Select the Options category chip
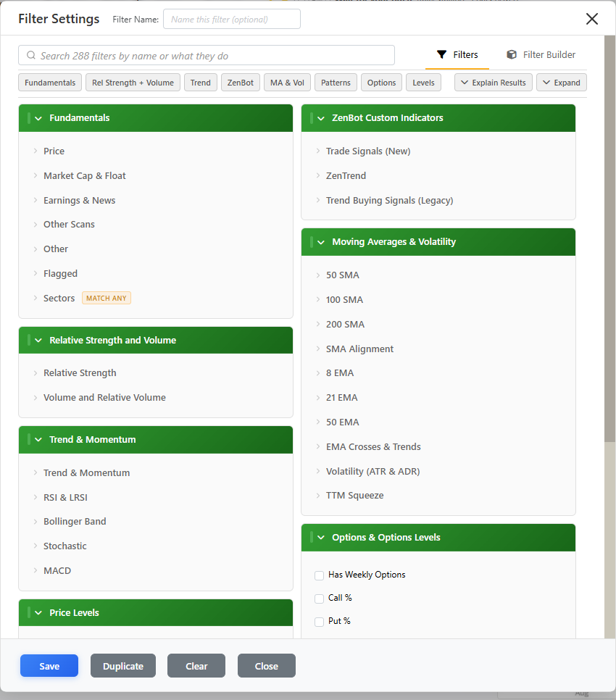 pyautogui.click(x=381, y=83)
